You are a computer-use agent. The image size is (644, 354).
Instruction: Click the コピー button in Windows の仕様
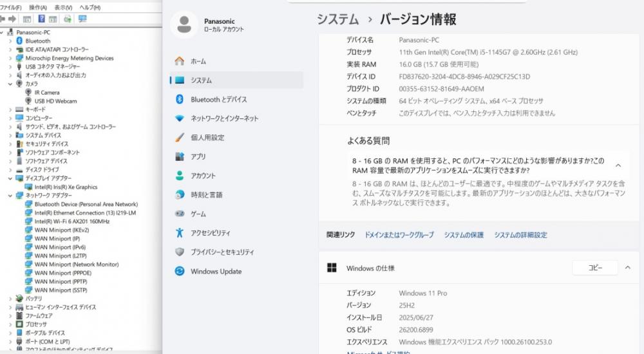point(595,268)
